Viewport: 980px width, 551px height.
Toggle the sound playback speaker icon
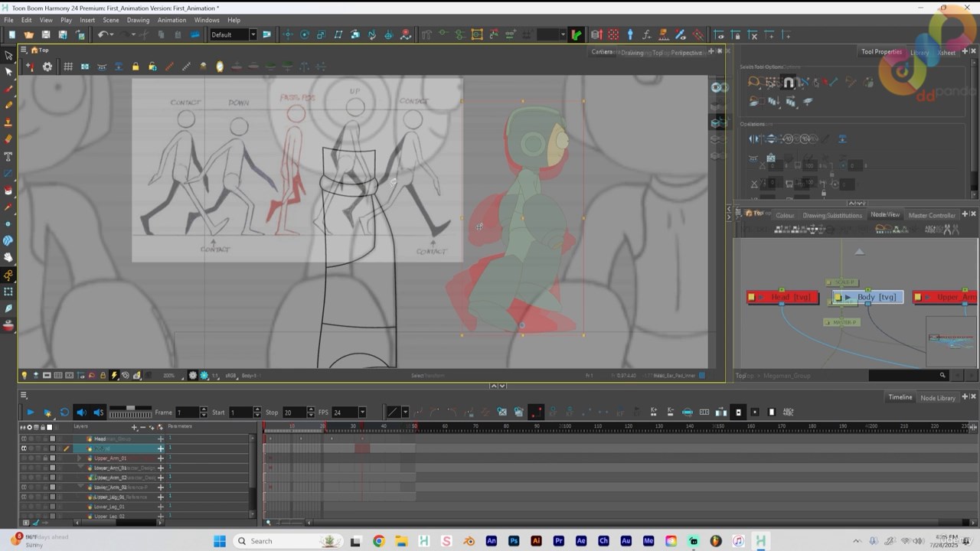tap(81, 412)
